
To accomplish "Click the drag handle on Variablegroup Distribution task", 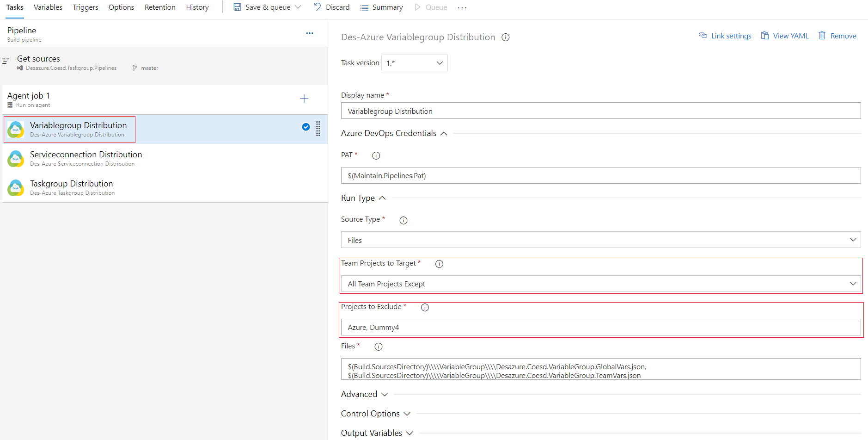I will click(x=318, y=129).
